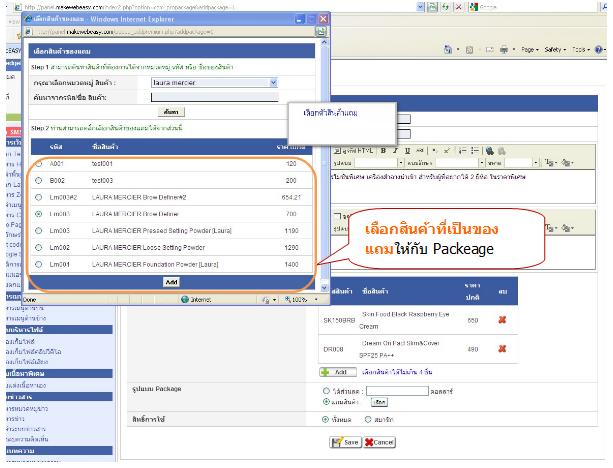Click the IE print toolbar icon
The height and width of the screenshot is (468, 613).
click(504, 50)
